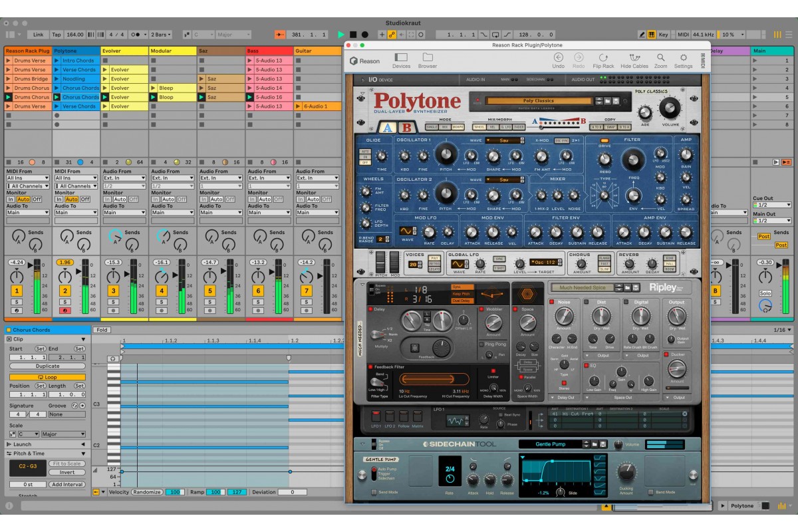Toggle the Loop switch in the clip panel
This screenshot has width=798, height=532.
pyautogui.click(x=47, y=376)
